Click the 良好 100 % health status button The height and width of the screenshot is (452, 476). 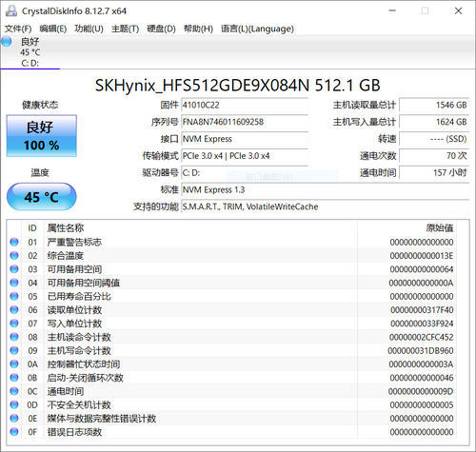(42, 136)
